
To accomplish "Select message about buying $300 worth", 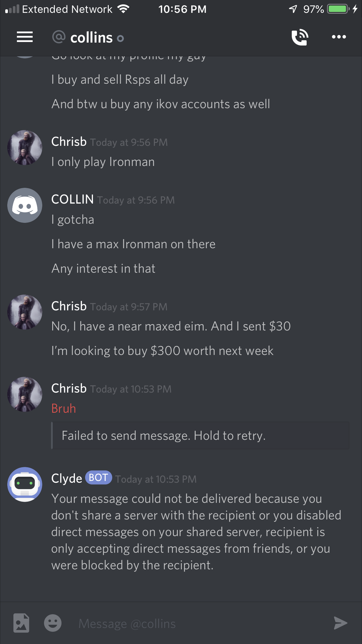I will point(162,351).
